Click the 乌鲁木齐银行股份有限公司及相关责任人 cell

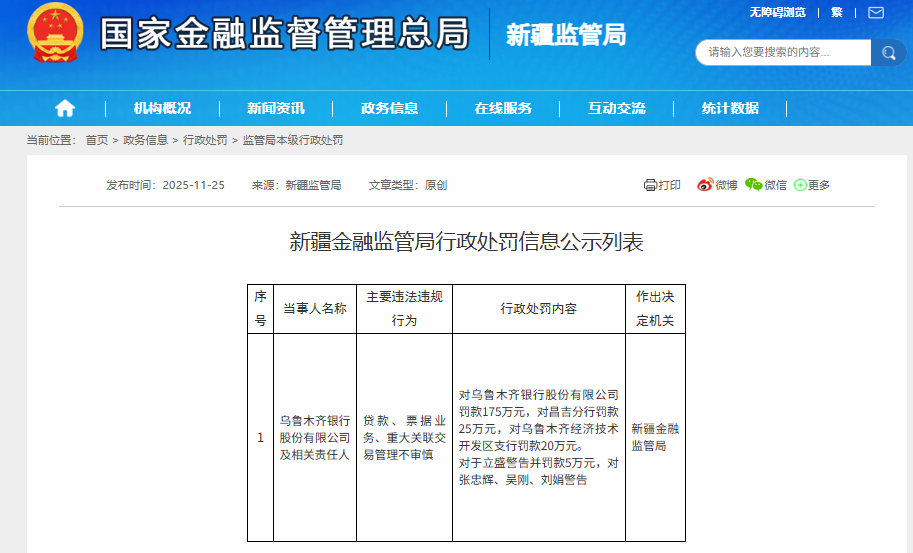point(315,437)
